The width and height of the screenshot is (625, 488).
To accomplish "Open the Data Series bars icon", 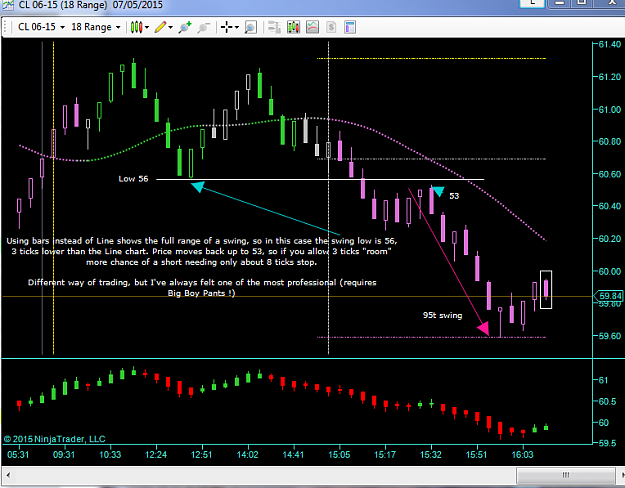I will (293, 27).
